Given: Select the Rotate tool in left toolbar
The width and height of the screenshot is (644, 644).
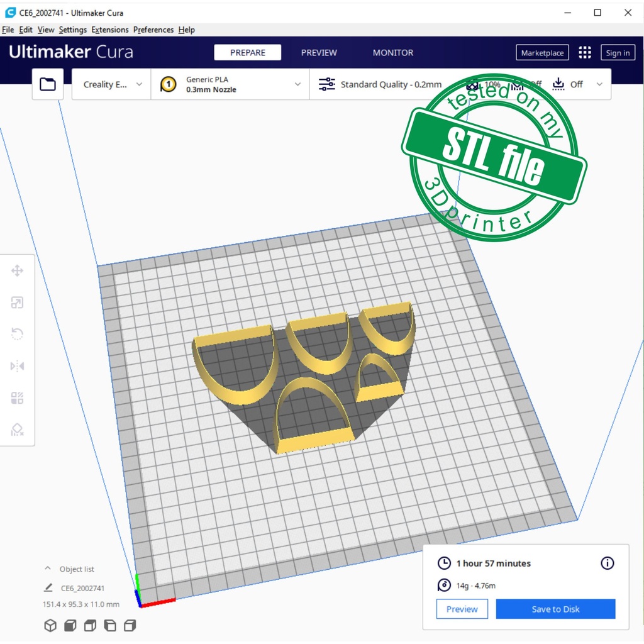Looking at the screenshot, I should pyautogui.click(x=17, y=334).
